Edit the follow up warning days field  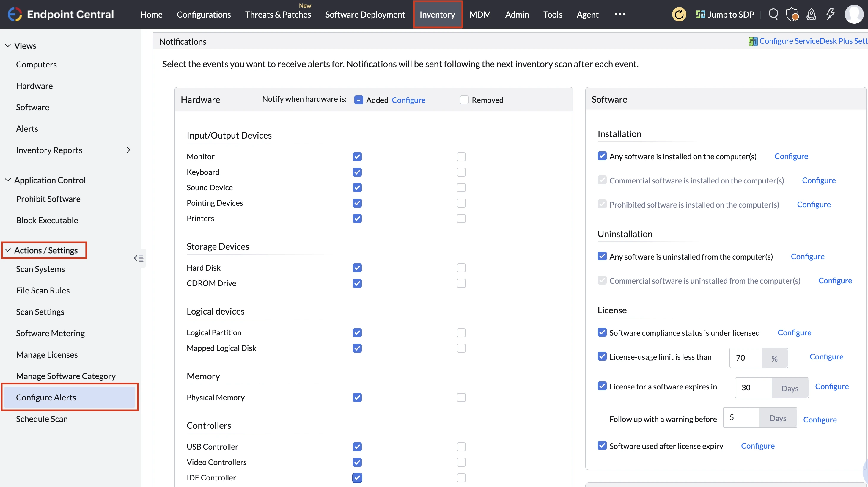click(x=741, y=417)
